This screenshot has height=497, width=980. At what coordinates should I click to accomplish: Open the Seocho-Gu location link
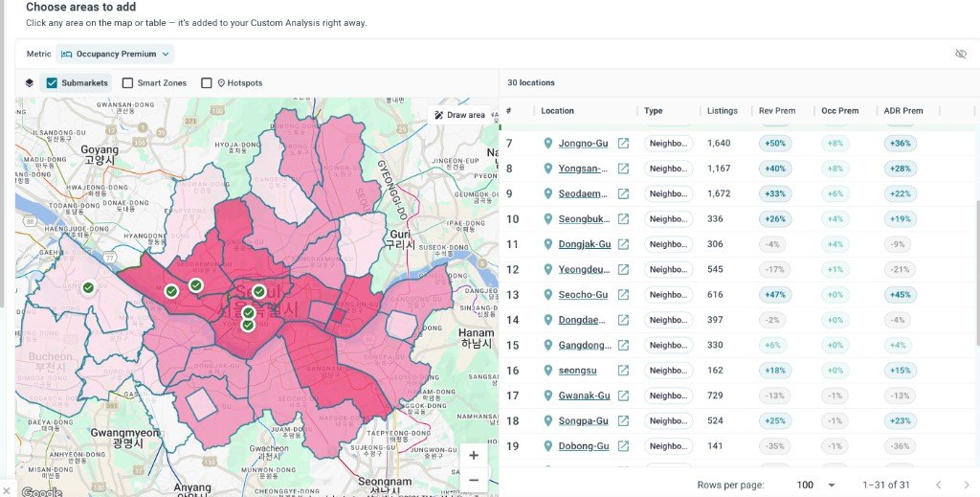tap(583, 294)
